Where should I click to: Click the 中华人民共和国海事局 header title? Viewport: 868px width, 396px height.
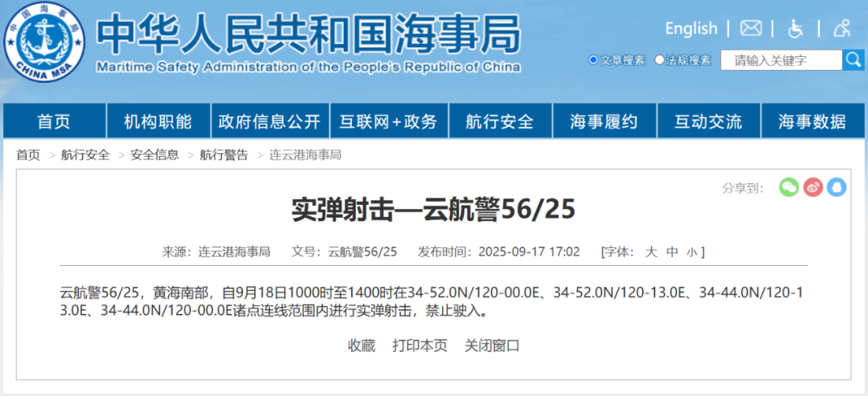click(309, 35)
